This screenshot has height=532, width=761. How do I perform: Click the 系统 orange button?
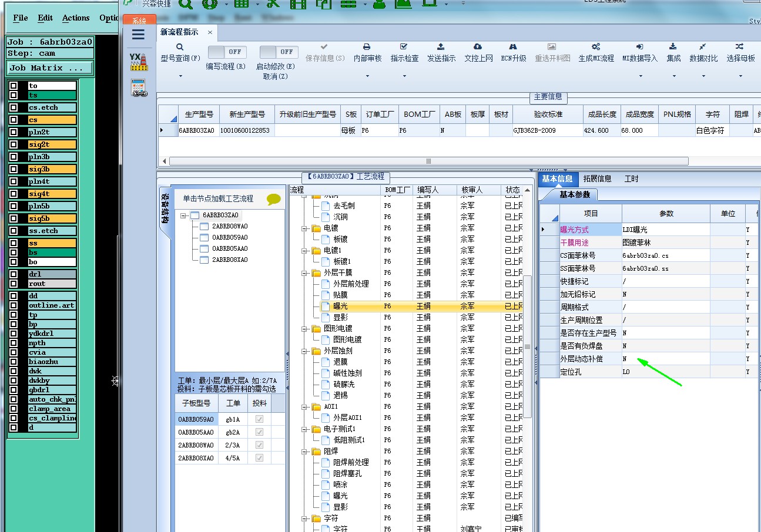(139, 21)
